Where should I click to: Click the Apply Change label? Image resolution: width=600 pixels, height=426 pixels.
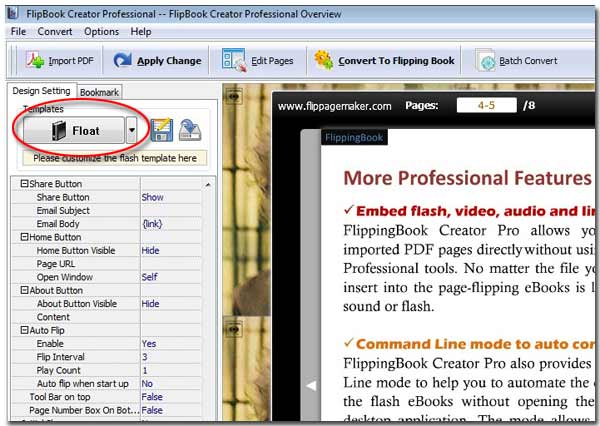169,60
